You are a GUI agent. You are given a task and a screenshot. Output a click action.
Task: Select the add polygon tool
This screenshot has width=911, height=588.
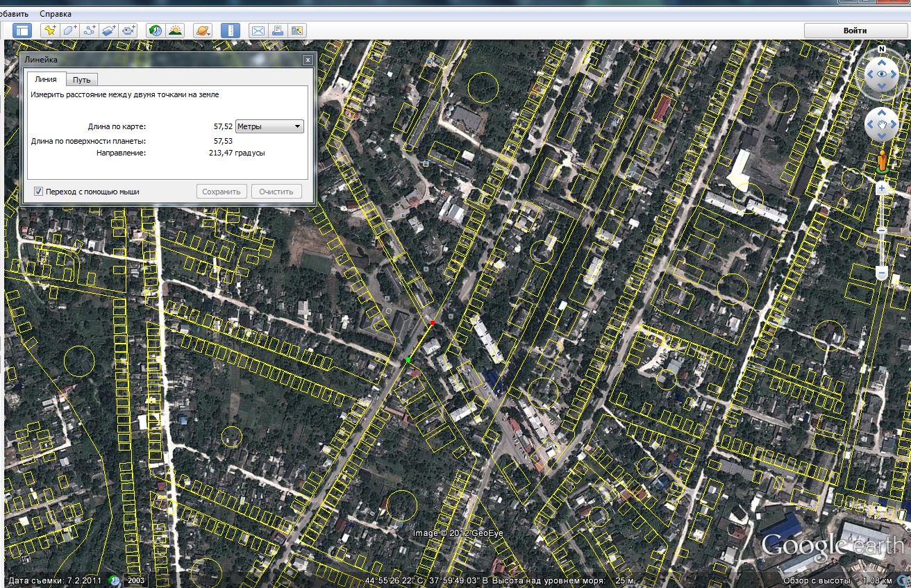click(69, 31)
